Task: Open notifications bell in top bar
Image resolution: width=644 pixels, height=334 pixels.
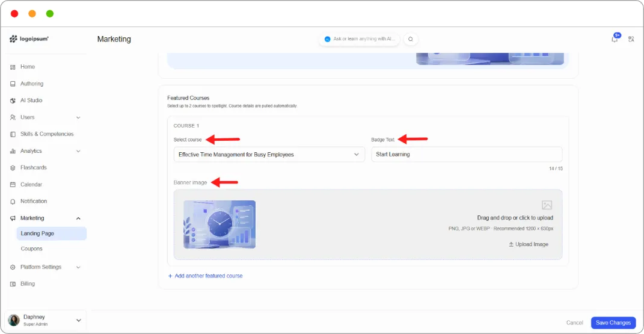Action: [x=615, y=39]
